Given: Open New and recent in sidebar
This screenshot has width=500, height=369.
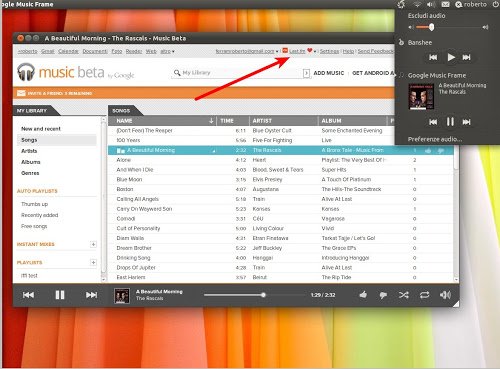Looking at the screenshot, I should click(41, 129).
